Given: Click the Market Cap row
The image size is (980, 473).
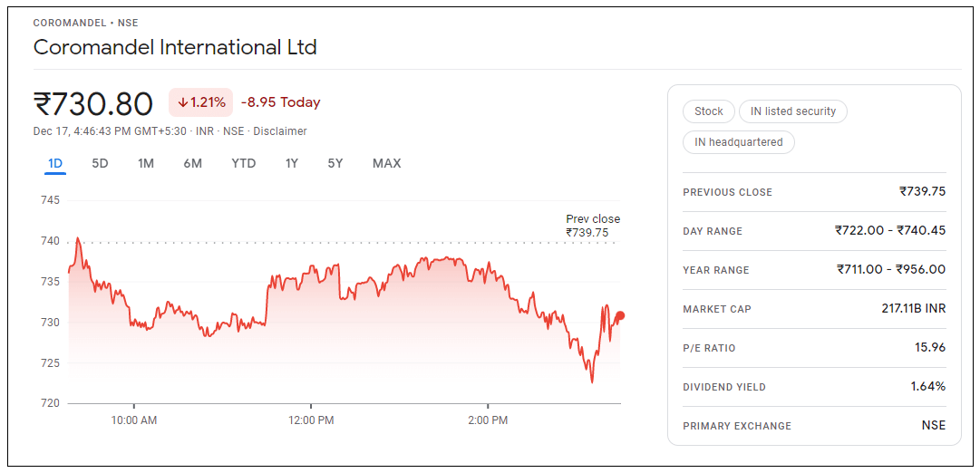Looking at the screenshot, I should click(813, 309).
